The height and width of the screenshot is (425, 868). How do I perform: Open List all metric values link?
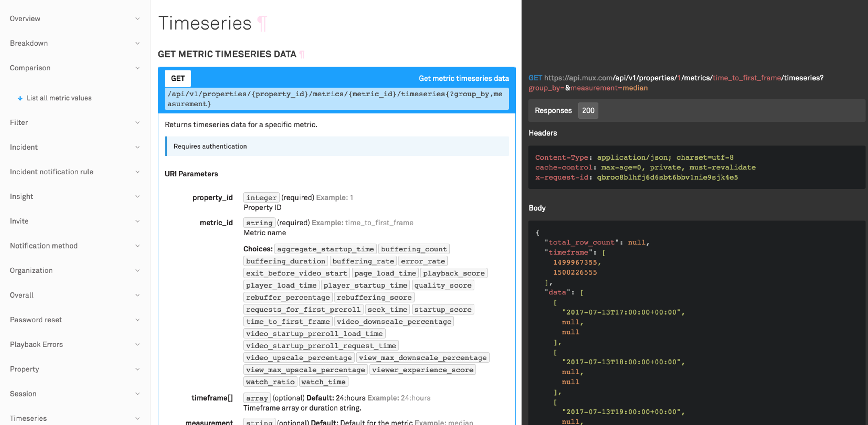[59, 98]
